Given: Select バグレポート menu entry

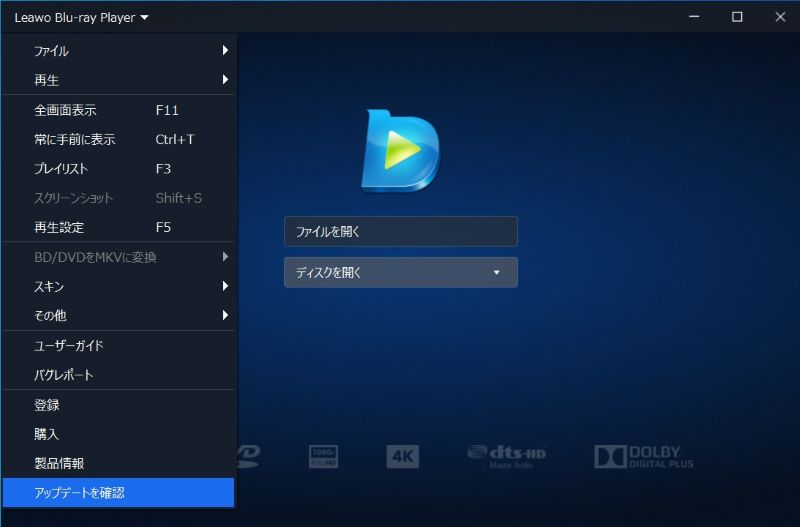Looking at the screenshot, I should click(x=118, y=375).
